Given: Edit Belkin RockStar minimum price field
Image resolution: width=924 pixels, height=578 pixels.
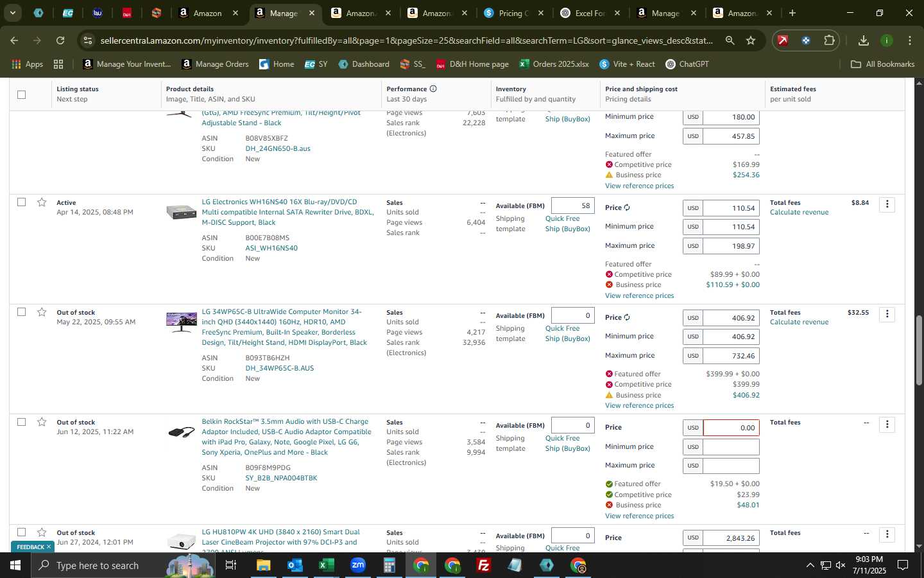Looking at the screenshot, I should [731, 447].
